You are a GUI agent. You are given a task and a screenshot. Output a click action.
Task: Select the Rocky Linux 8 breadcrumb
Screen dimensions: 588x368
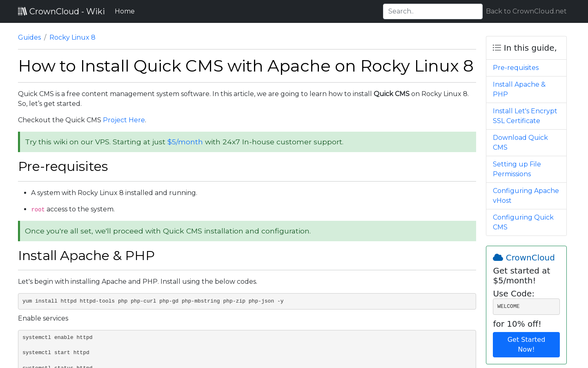coord(72,37)
